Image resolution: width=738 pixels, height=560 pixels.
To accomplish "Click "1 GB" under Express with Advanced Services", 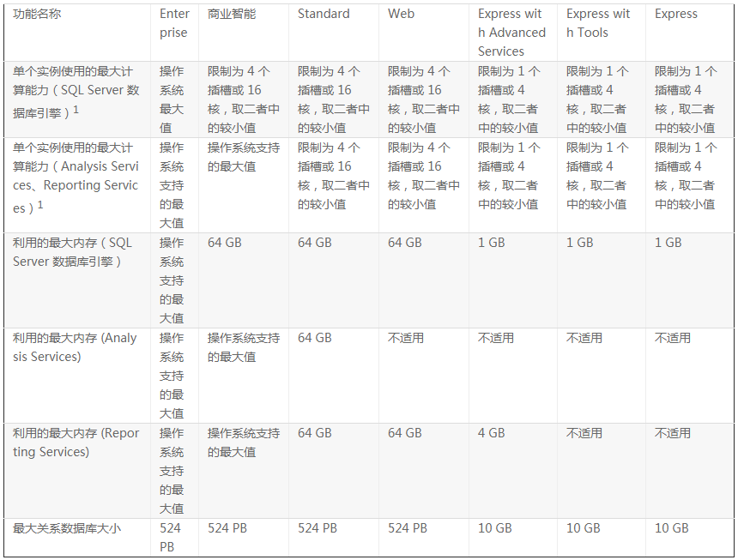I will pos(492,243).
